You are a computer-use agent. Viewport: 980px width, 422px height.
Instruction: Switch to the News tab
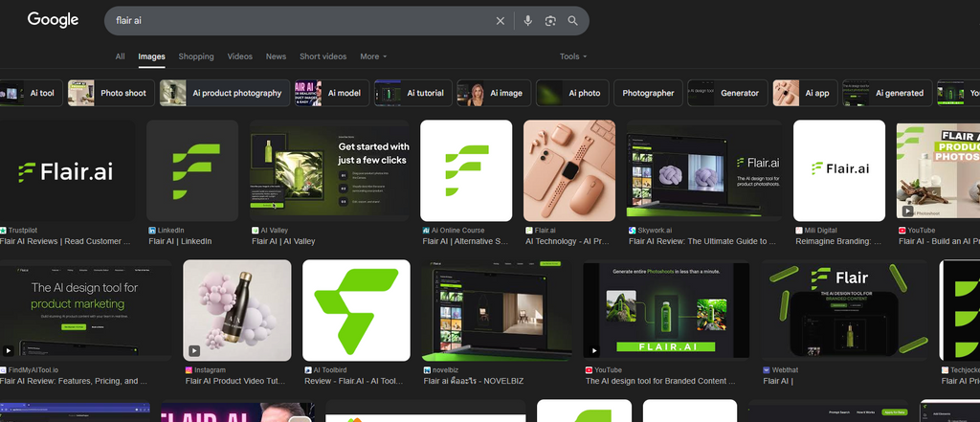pyautogui.click(x=276, y=56)
